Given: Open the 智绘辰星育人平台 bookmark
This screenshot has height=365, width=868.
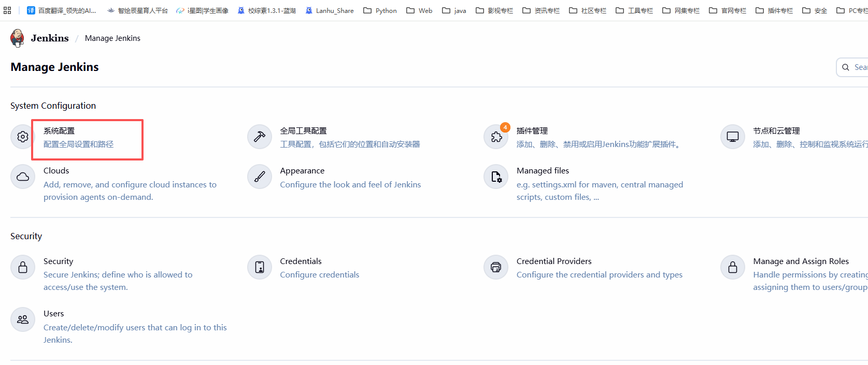Looking at the screenshot, I should tap(137, 10).
